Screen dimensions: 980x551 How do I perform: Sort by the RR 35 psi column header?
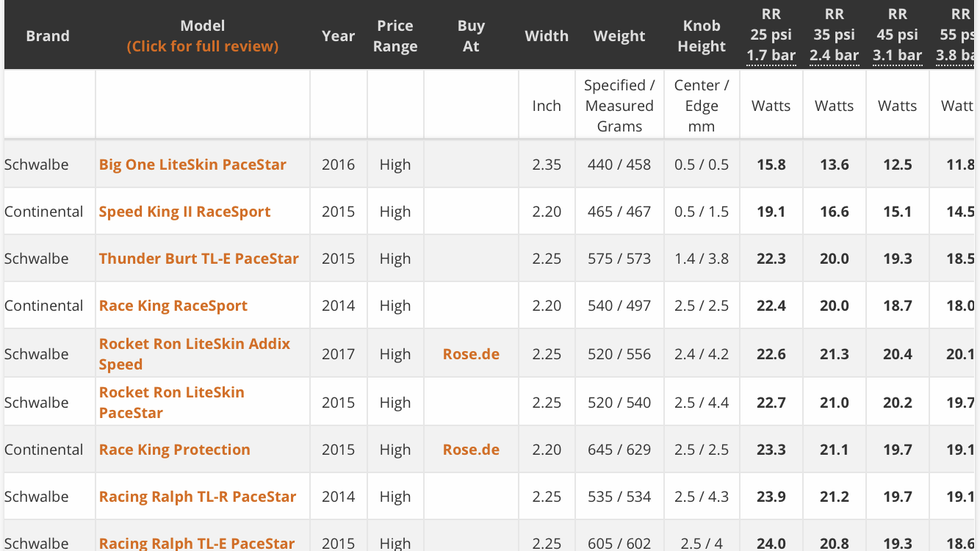pos(835,35)
